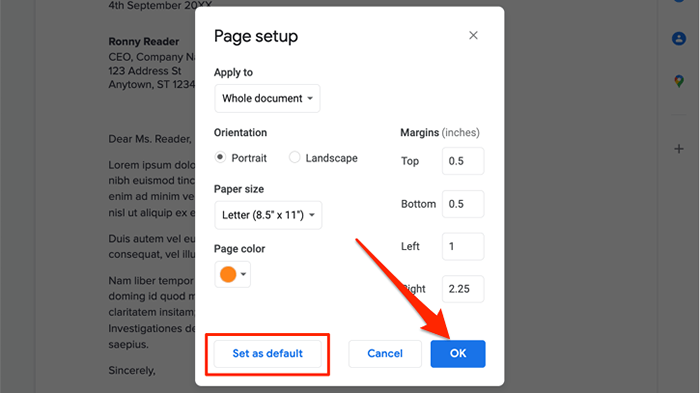The height and width of the screenshot is (393, 700).
Task: Click the Top margin input field
Action: click(x=463, y=161)
